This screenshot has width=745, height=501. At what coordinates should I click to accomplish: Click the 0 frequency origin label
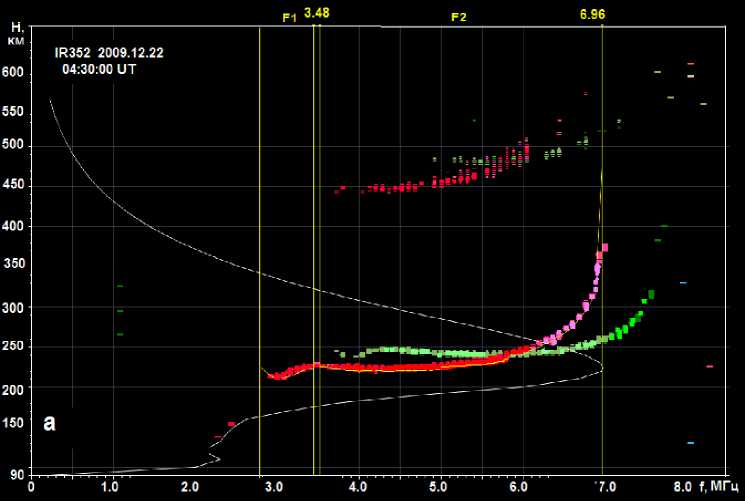(x=31, y=487)
